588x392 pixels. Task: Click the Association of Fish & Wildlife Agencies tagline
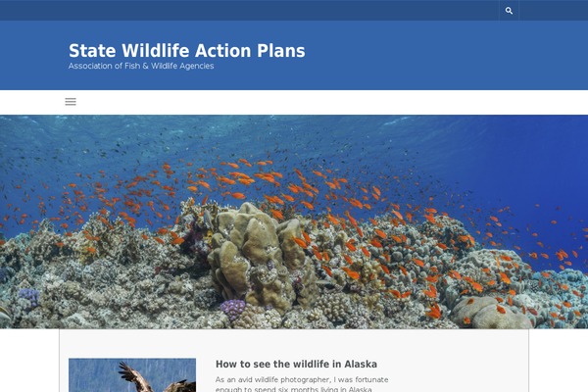tap(141, 66)
